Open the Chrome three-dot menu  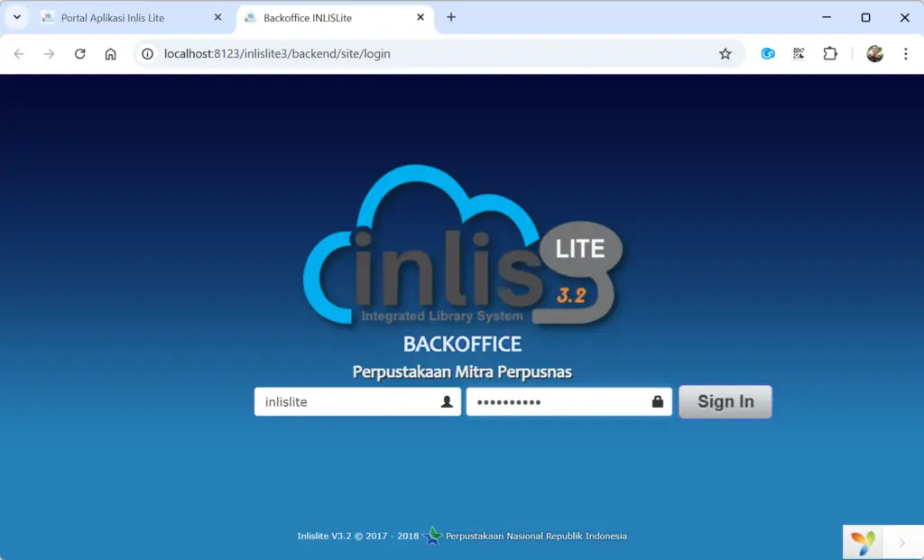coord(906,53)
